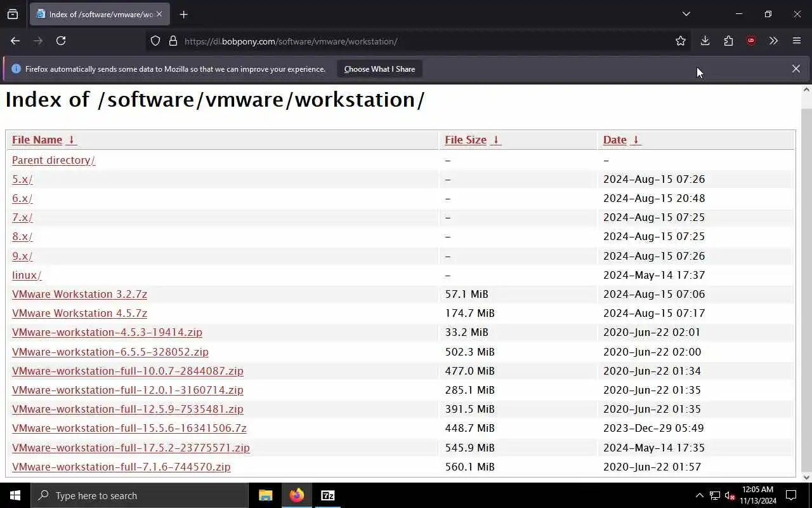Open the Parent directory link
812x508 pixels.
pyautogui.click(x=53, y=160)
